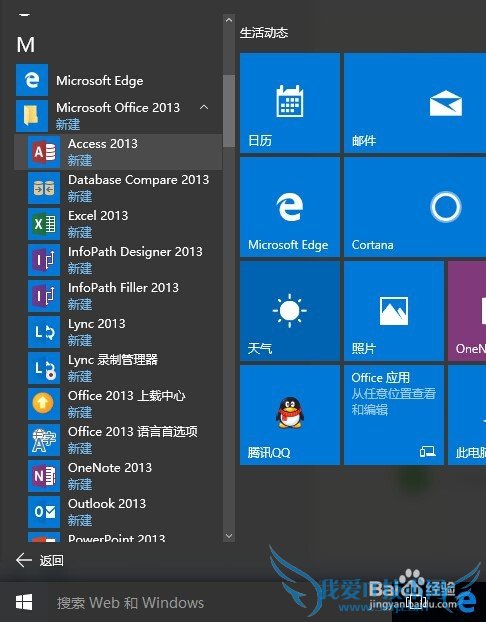Open Office 2013 语言首选项 icon
This screenshot has height=622, width=486.
[x=44, y=440]
